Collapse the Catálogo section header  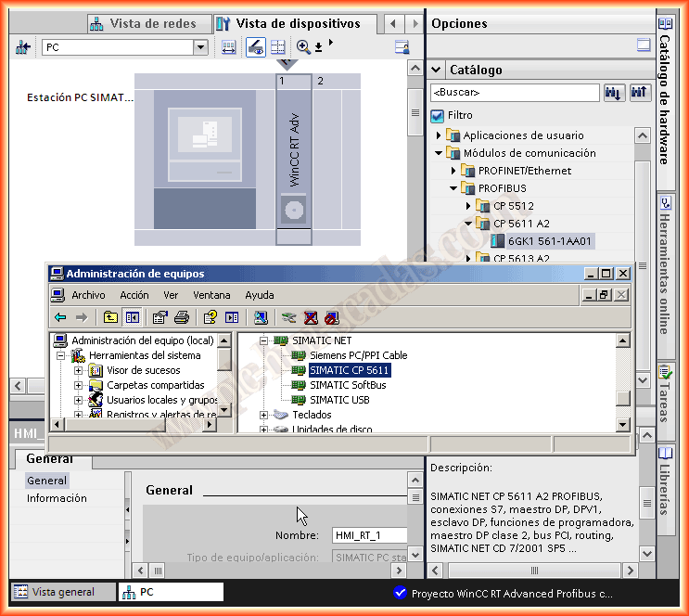[x=437, y=70]
